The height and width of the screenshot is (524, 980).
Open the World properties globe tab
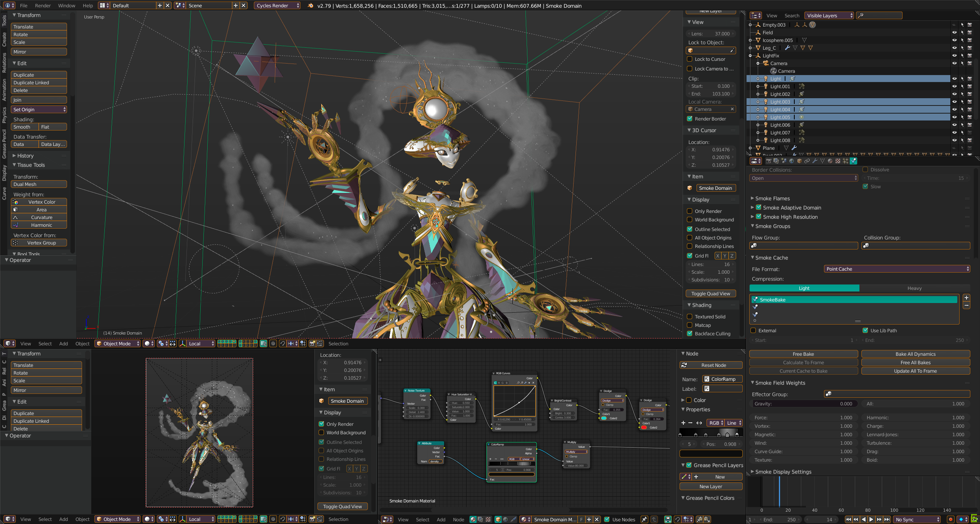tap(792, 161)
